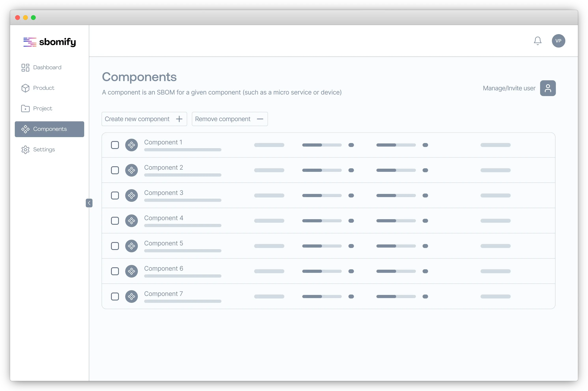This screenshot has height=391, width=588.
Task: Click the green macOS zoom window button
Action: tap(33, 17)
